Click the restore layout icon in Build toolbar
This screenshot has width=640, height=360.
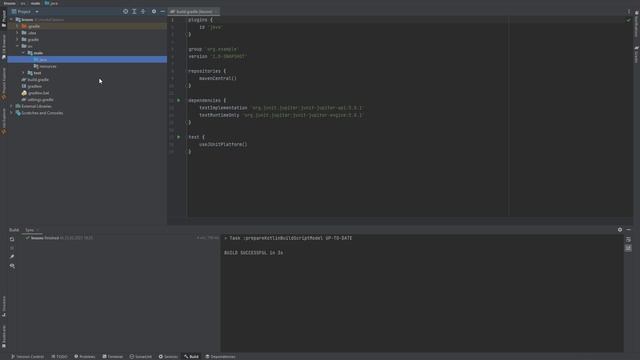click(x=12, y=239)
